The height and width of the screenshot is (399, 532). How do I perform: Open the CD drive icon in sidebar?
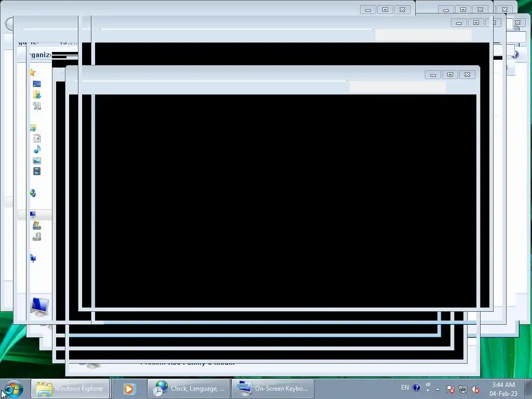pyautogui.click(x=37, y=236)
